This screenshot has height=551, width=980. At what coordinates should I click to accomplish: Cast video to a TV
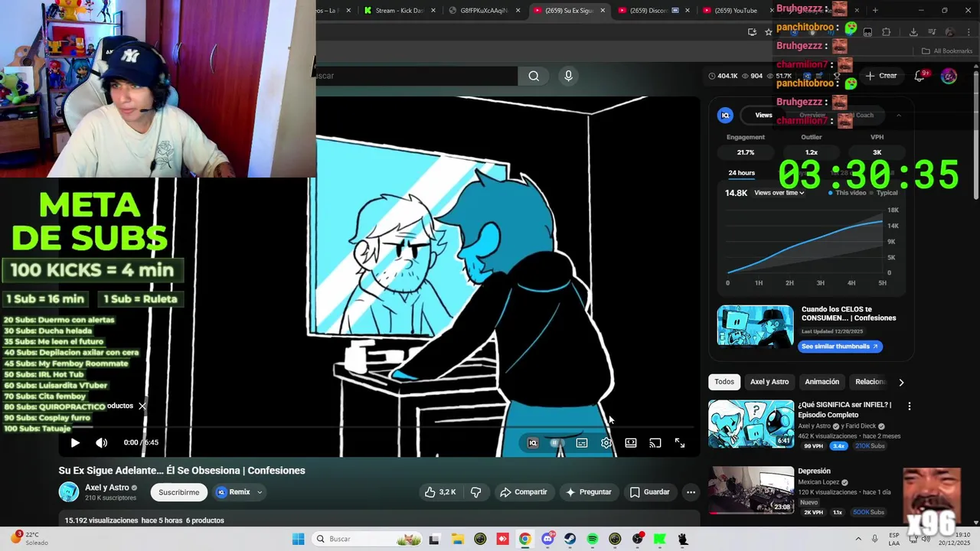pos(655,442)
